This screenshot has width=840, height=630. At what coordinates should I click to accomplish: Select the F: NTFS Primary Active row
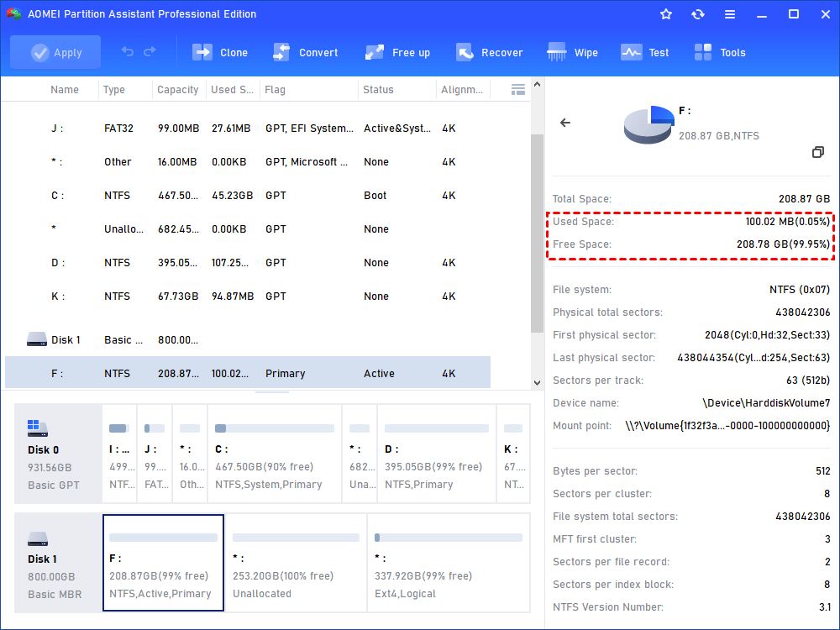248,373
